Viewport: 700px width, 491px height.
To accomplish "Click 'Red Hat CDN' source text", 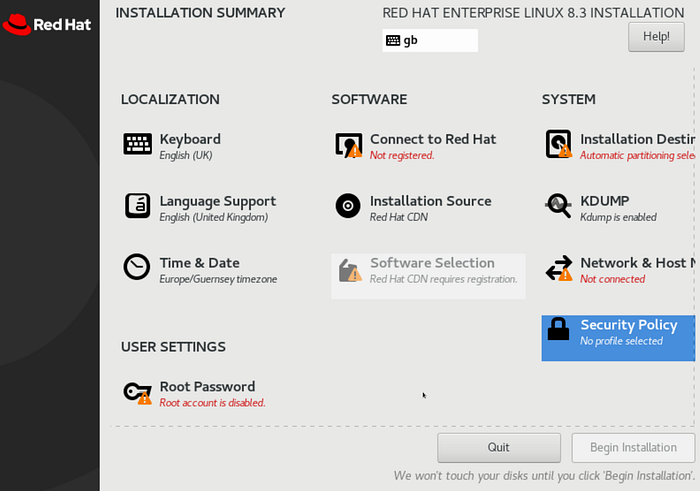I will [x=399, y=217].
